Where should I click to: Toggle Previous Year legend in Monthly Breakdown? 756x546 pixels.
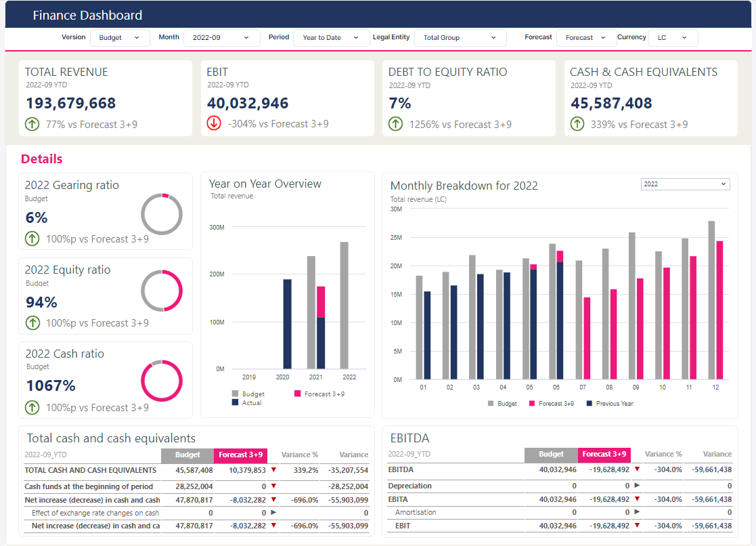(610, 404)
